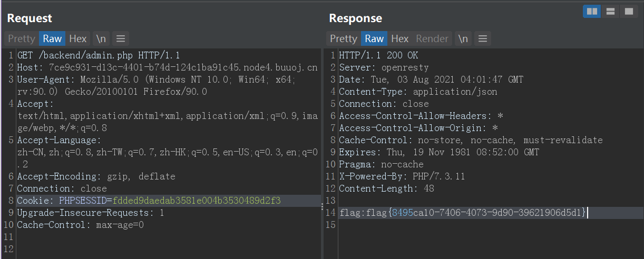Click the Host header line in Request
Viewport: 644px width, 259px height.
(167, 67)
